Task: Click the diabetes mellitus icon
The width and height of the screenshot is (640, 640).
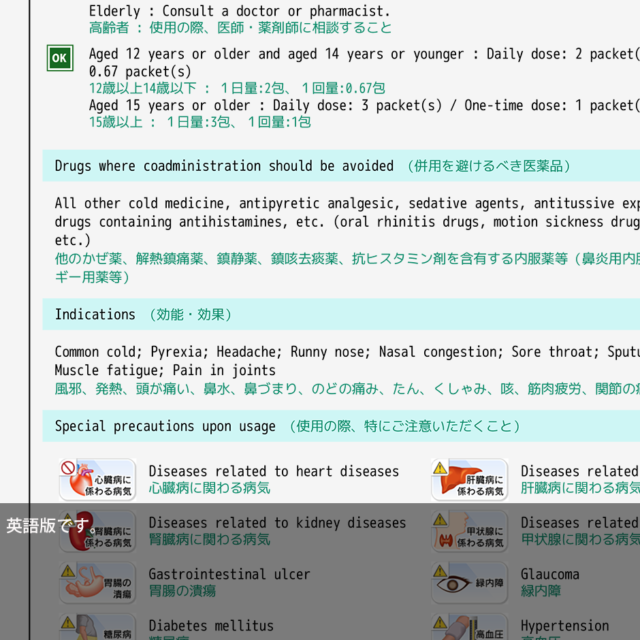Action: tap(97, 628)
